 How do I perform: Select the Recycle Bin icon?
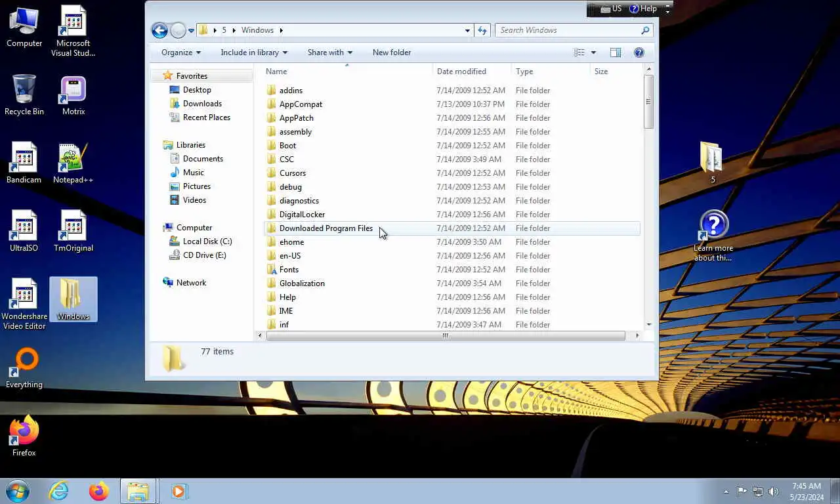tap(24, 95)
